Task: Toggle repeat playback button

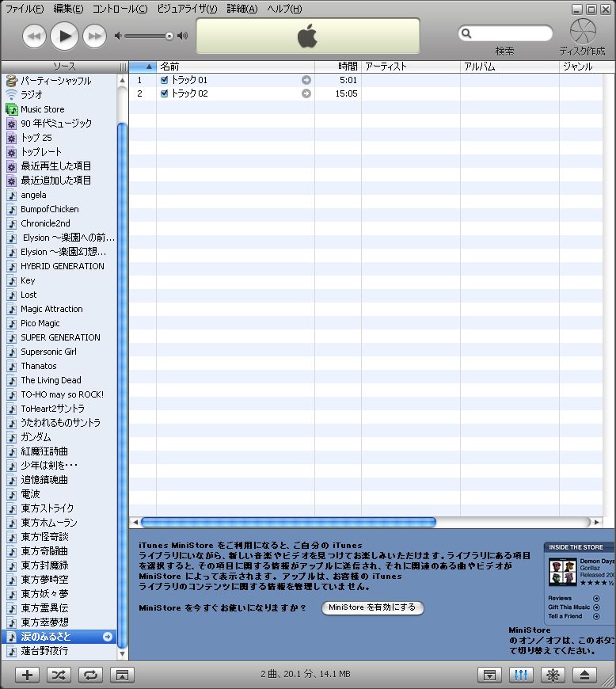Action: [90, 675]
